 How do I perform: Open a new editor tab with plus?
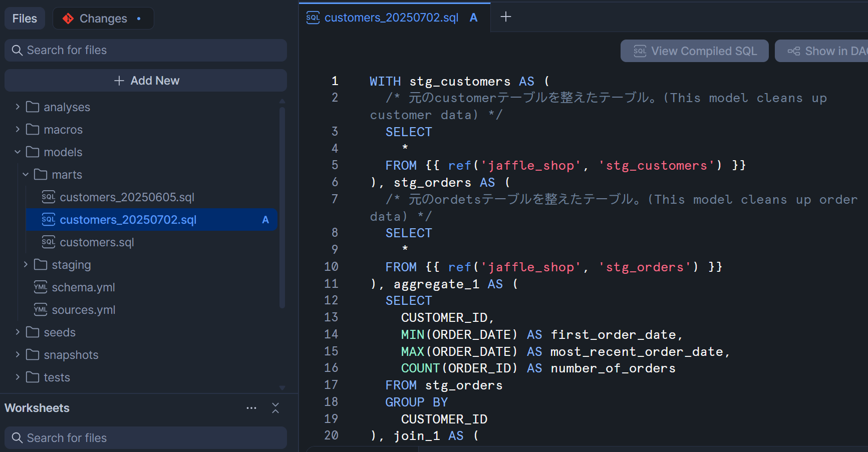(x=506, y=17)
